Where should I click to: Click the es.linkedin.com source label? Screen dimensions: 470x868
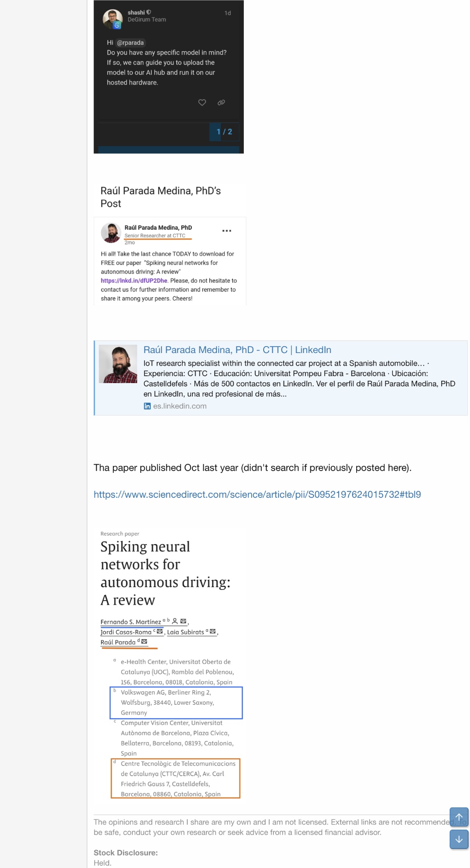[x=180, y=406]
